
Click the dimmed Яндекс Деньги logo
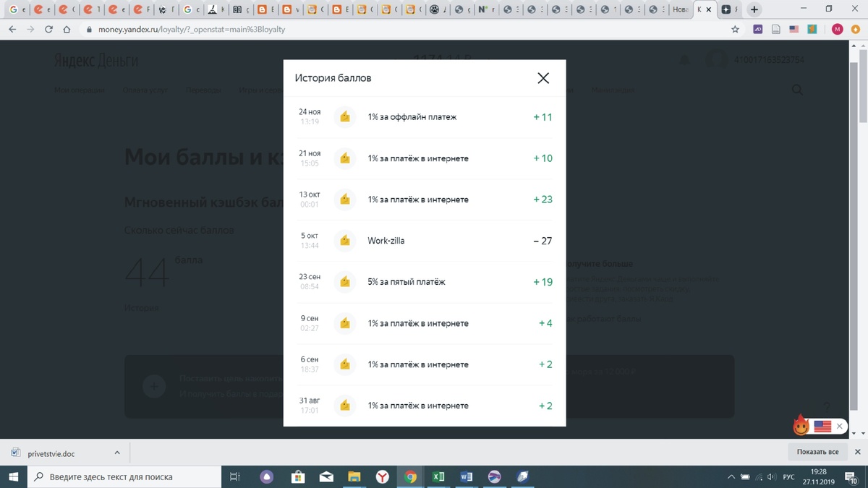95,60
